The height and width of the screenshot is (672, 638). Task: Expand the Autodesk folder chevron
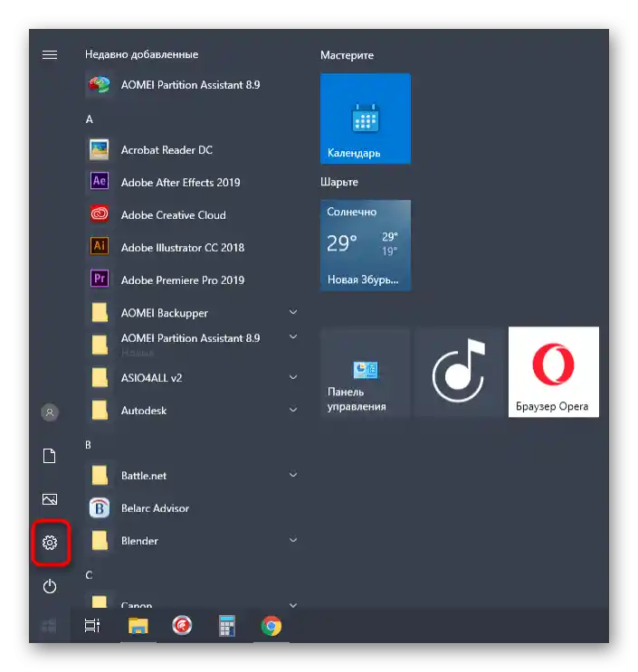coord(293,410)
